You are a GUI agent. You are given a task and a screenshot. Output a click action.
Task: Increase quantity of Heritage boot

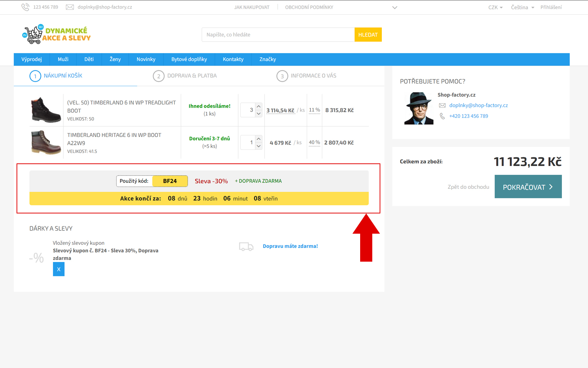click(x=259, y=139)
